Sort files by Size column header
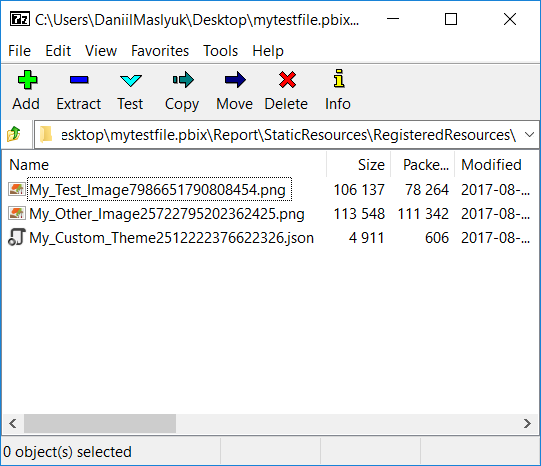 (x=358, y=165)
